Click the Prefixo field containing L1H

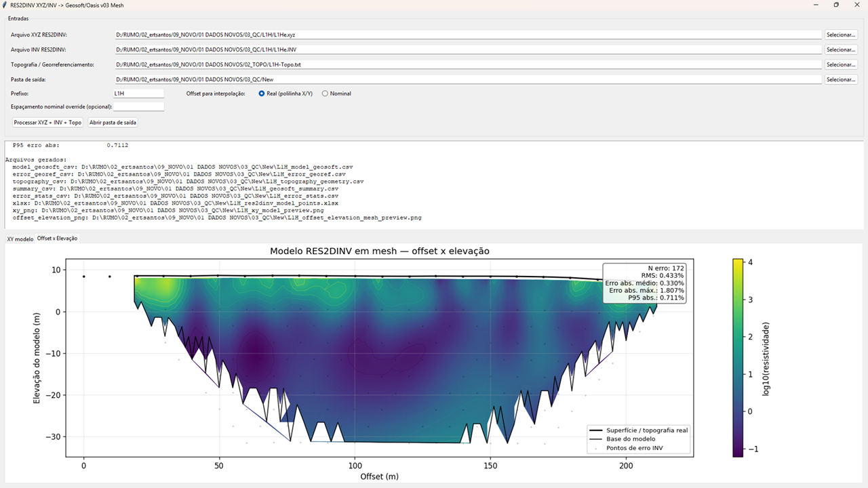(139, 94)
